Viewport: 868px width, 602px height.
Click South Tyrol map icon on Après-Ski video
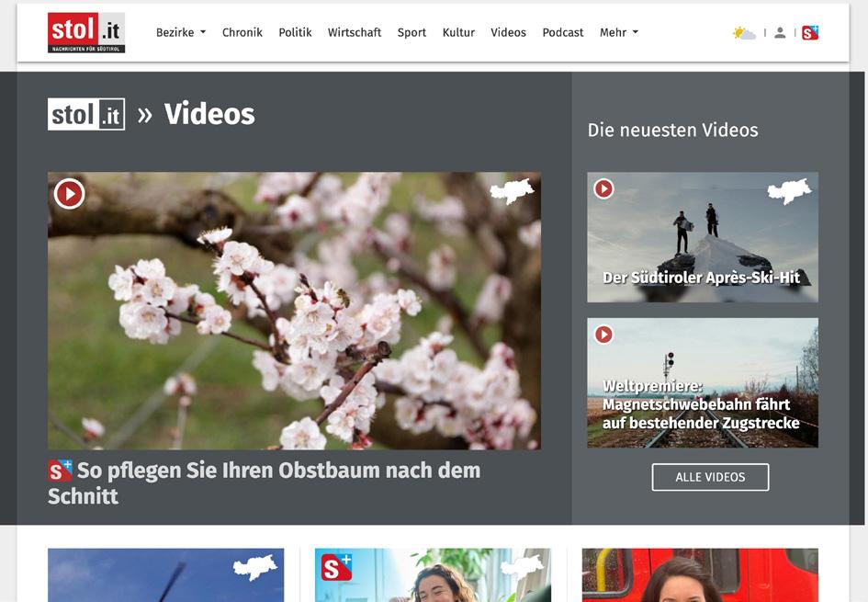(789, 191)
